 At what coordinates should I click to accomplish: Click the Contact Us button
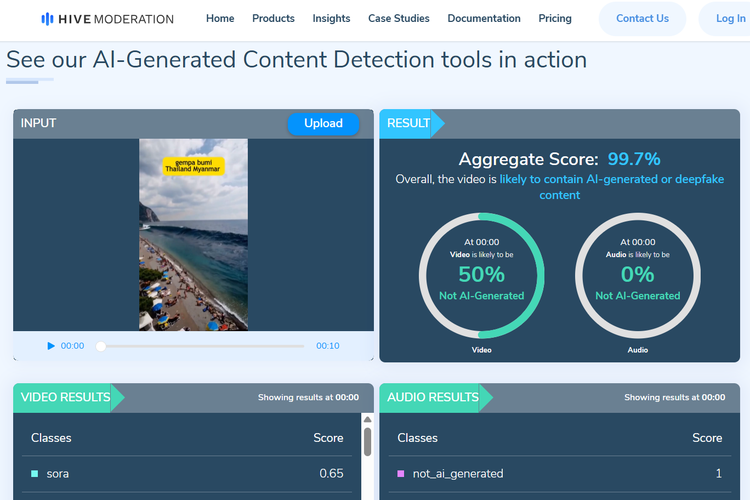tap(642, 19)
